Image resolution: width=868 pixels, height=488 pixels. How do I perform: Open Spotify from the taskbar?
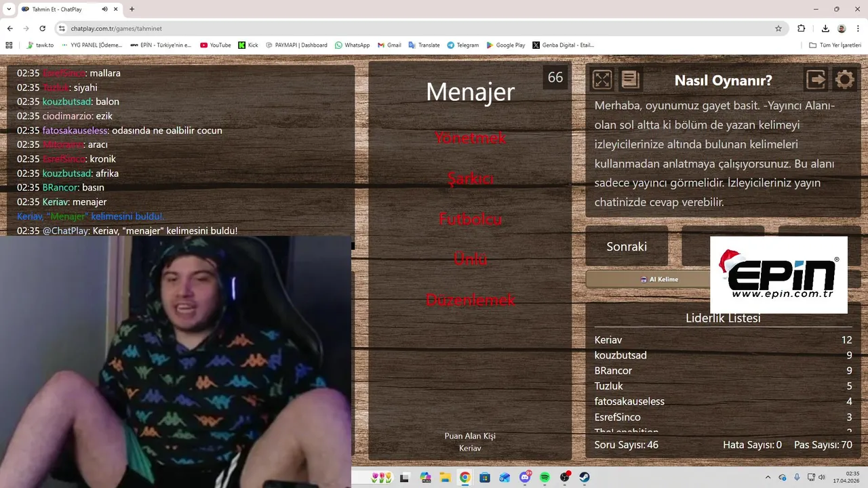click(x=545, y=477)
